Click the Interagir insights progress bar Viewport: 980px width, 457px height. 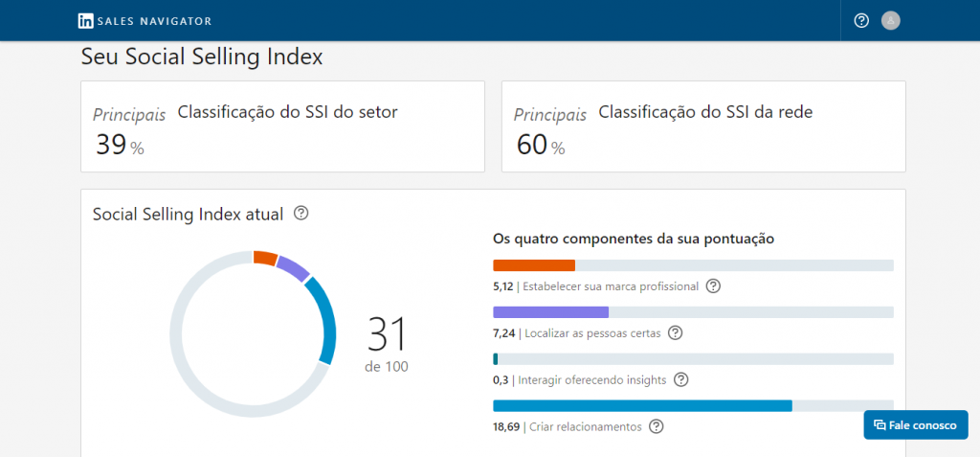[693, 359]
